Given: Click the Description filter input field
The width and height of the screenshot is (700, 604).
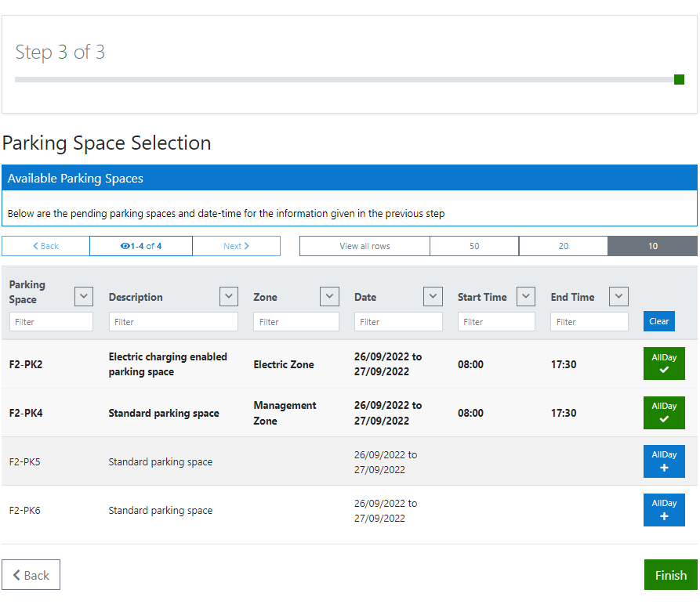Looking at the screenshot, I should (172, 321).
